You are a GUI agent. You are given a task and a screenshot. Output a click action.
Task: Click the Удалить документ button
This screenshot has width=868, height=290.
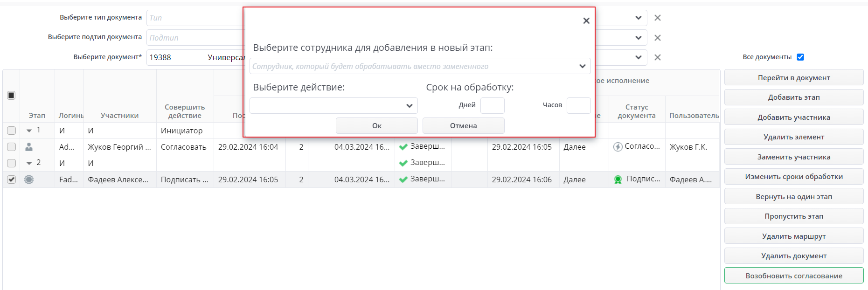(x=794, y=256)
